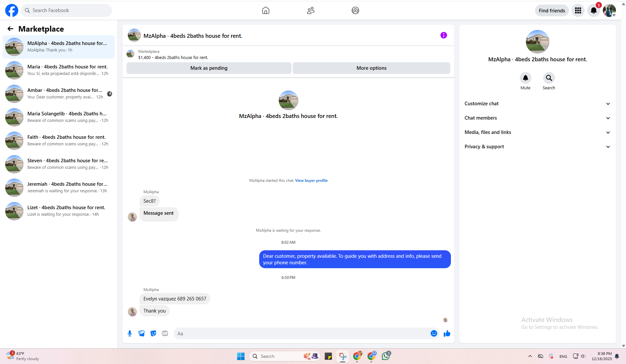Open the Ambar conversation
Viewport: 626px width, 364px height.
click(x=59, y=94)
